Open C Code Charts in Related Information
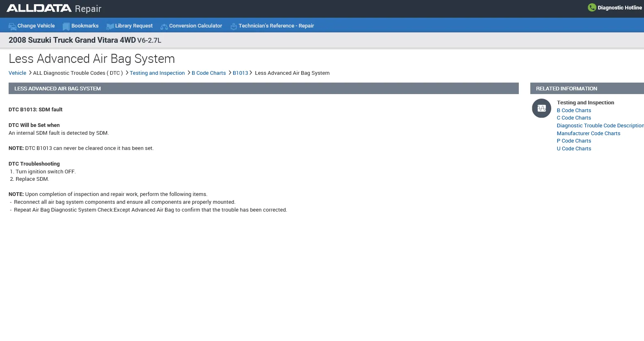 (574, 118)
